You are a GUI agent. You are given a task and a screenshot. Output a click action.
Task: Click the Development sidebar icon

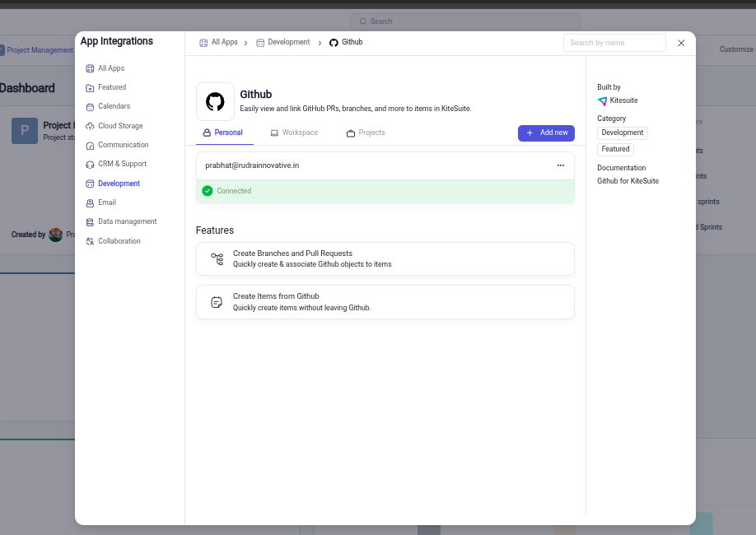(x=90, y=184)
